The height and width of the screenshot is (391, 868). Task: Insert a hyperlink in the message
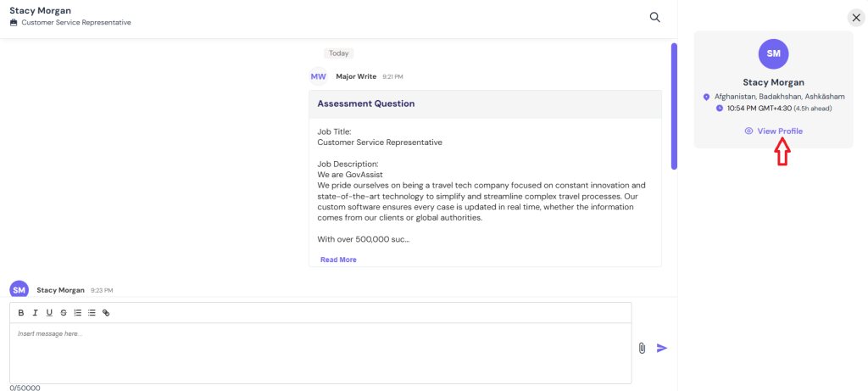click(x=106, y=313)
